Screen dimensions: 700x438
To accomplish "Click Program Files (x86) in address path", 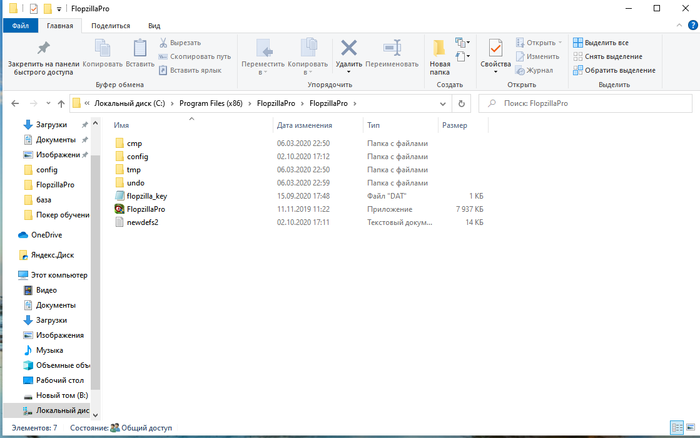I will [x=211, y=104].
